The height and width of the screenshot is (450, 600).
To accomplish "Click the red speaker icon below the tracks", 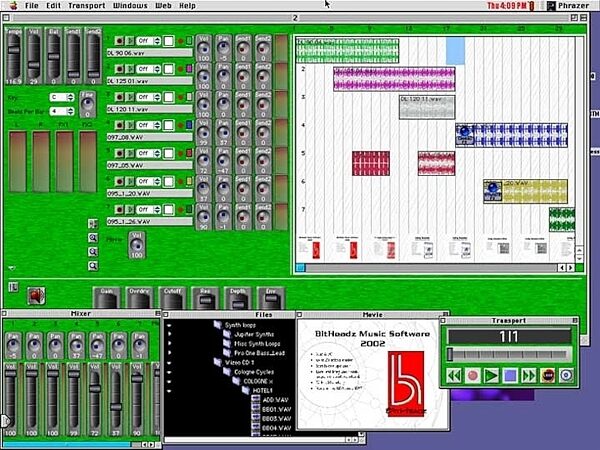I will (36, 295).
